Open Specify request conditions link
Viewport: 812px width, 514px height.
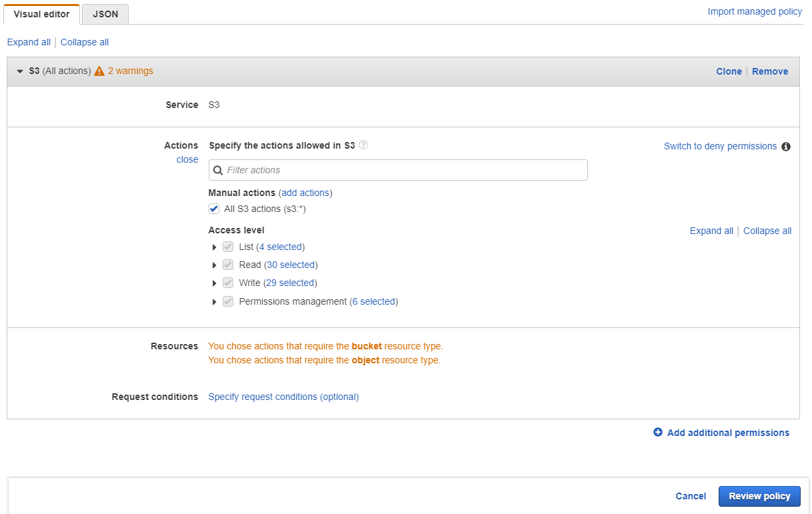283,397
